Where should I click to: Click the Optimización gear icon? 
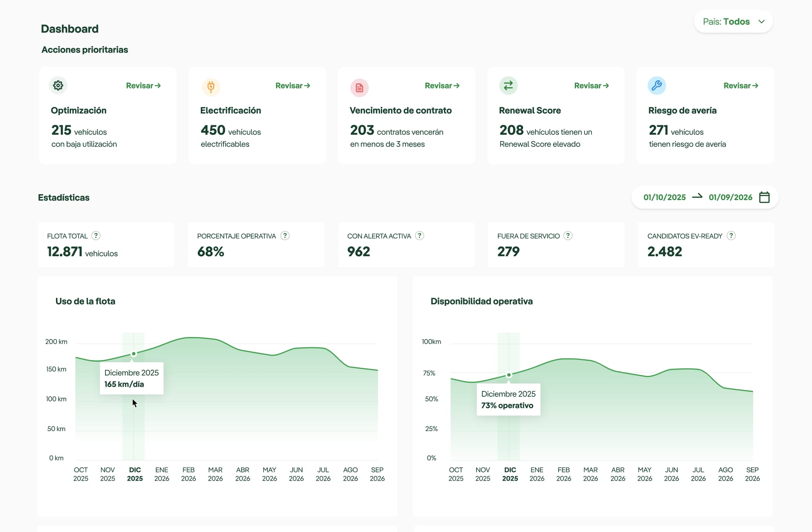(58, 86)
